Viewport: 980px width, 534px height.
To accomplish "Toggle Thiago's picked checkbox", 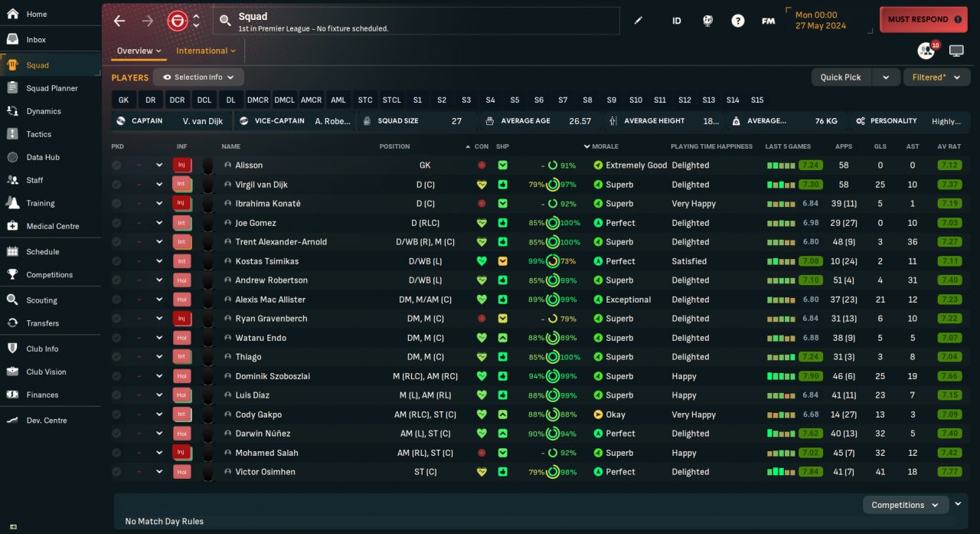I will [116, 357].
